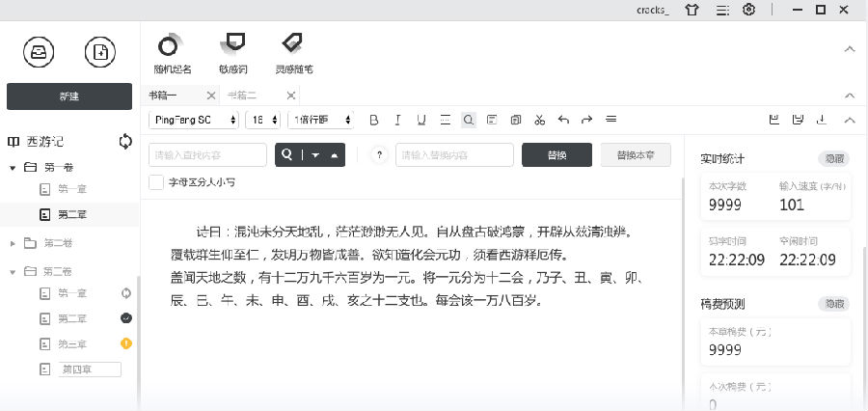Switch to the 书籍一 tab
This screenshot has height=411, width=868.
click(x=162, y=96)
